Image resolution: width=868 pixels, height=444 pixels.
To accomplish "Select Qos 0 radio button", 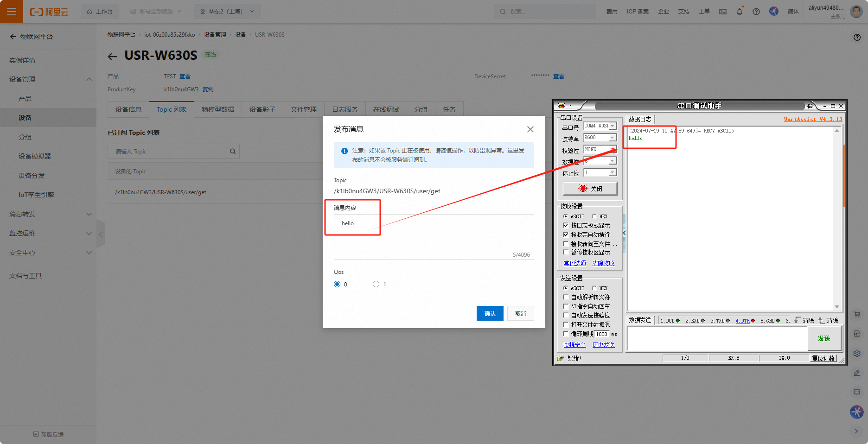I will (337, 284).
